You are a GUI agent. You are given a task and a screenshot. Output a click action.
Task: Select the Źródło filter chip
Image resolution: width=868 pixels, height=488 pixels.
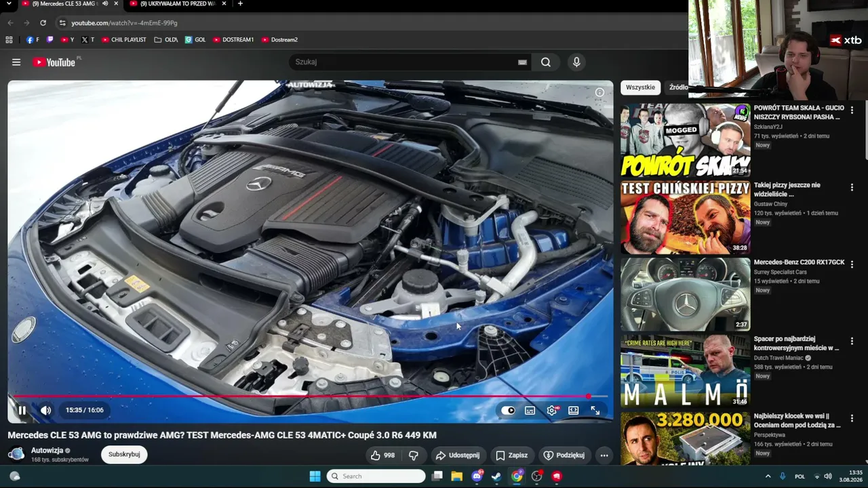tap(678, 87)
